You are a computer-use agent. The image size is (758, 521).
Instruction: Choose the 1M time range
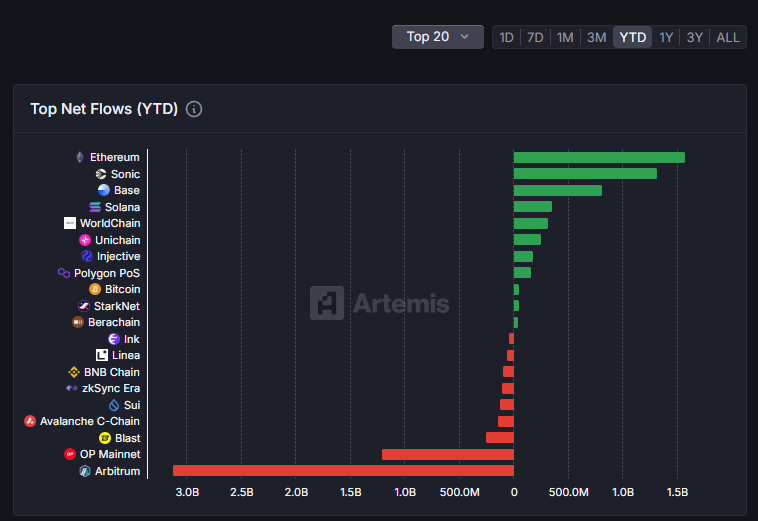point(565,37)
